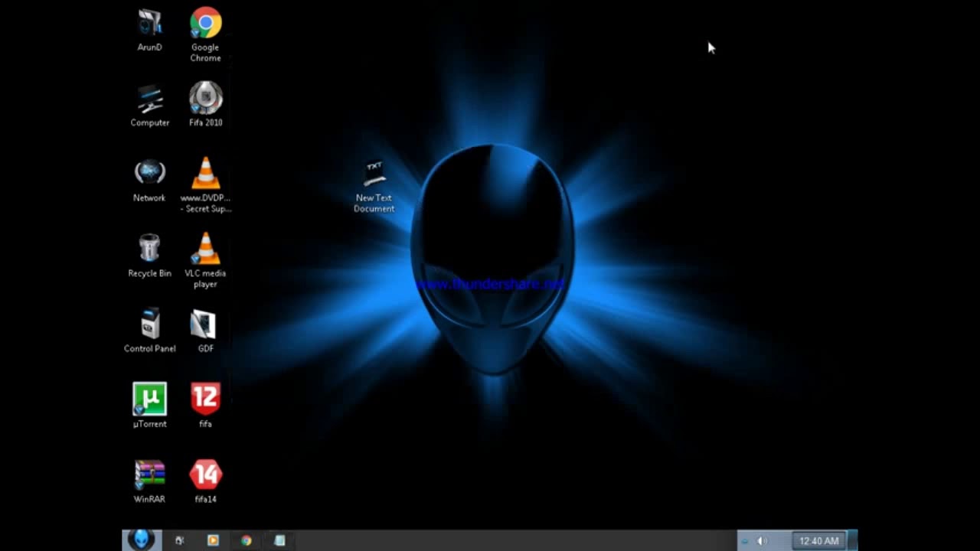Open the Alienware Start button
Screen dimensions: 980x551
[141, 540]
